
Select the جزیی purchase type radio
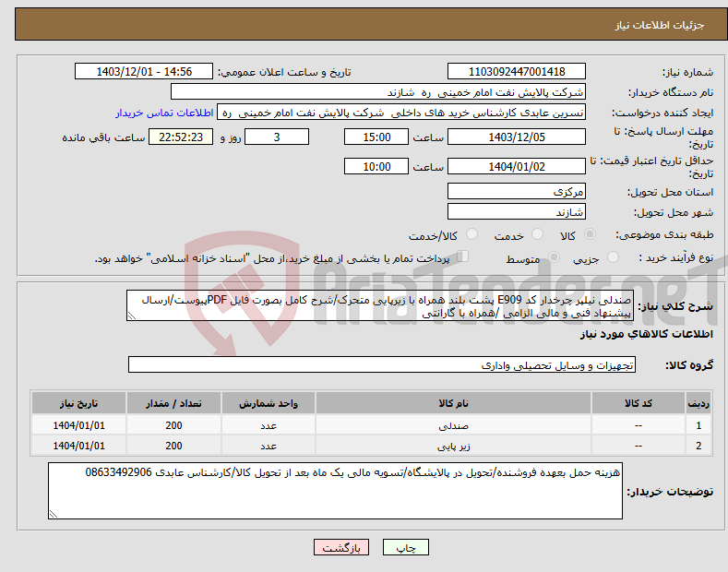coord(613,257)
